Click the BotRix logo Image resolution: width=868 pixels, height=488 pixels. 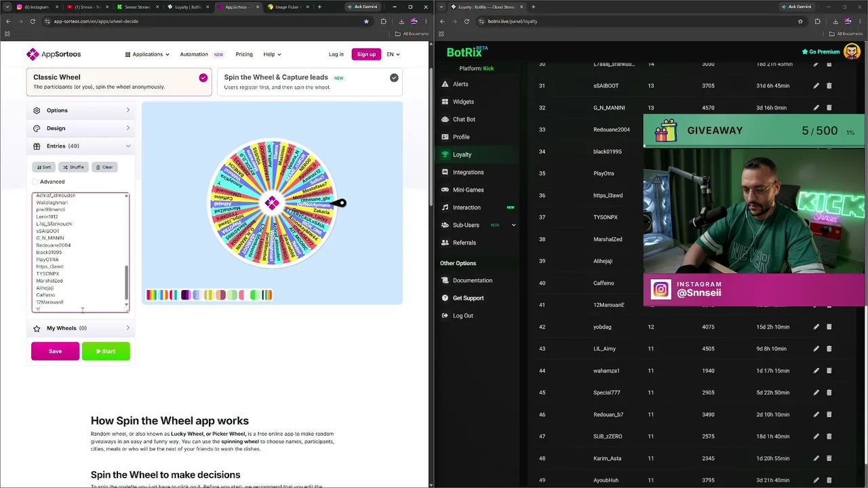pyautogui.click(x=467, y=52)
